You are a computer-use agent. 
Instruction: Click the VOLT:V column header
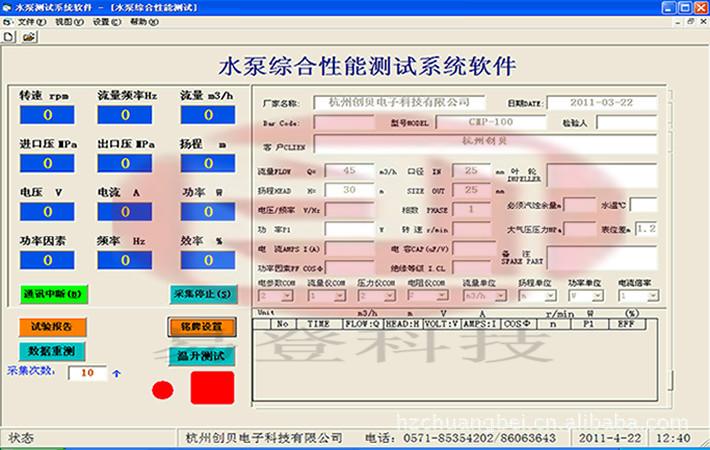442,324
